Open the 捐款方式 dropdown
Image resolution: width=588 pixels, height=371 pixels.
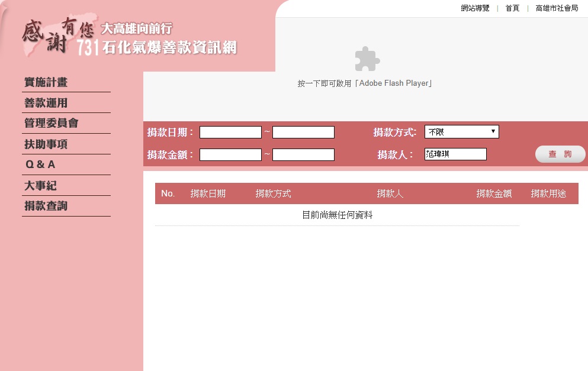point(461,132)
